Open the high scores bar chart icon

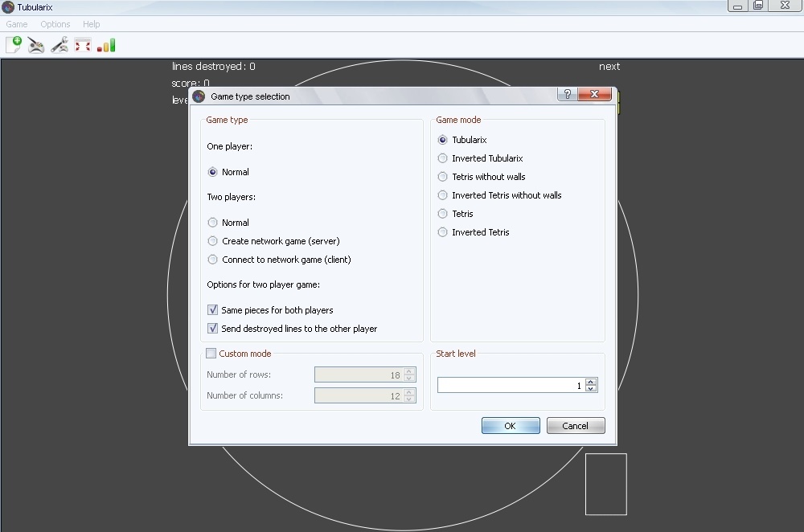[x=106, y=45]
